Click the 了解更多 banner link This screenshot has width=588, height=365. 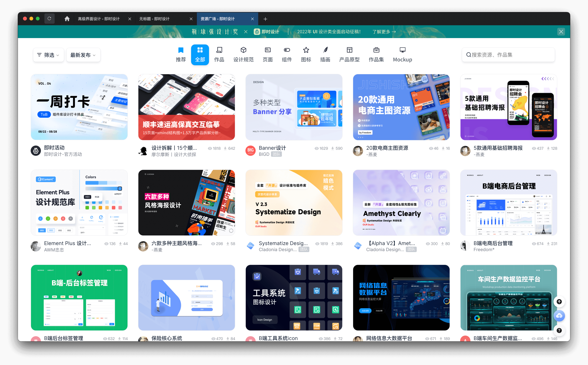[384, 32]
